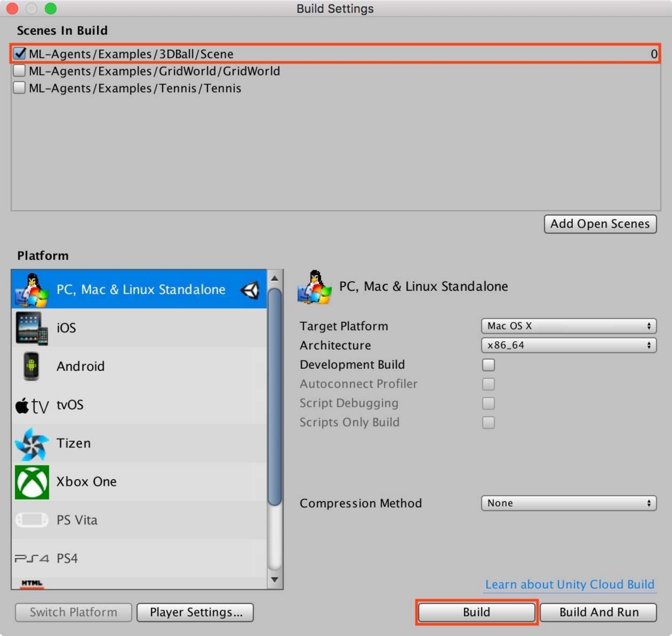Toggle the Scripts Only Build checkbox

point(488,423)
